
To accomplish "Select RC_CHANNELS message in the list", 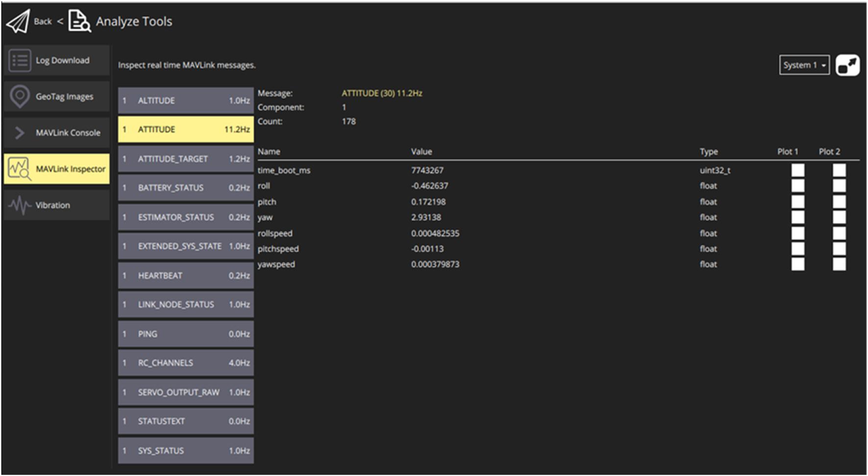I will pos(186,363).
